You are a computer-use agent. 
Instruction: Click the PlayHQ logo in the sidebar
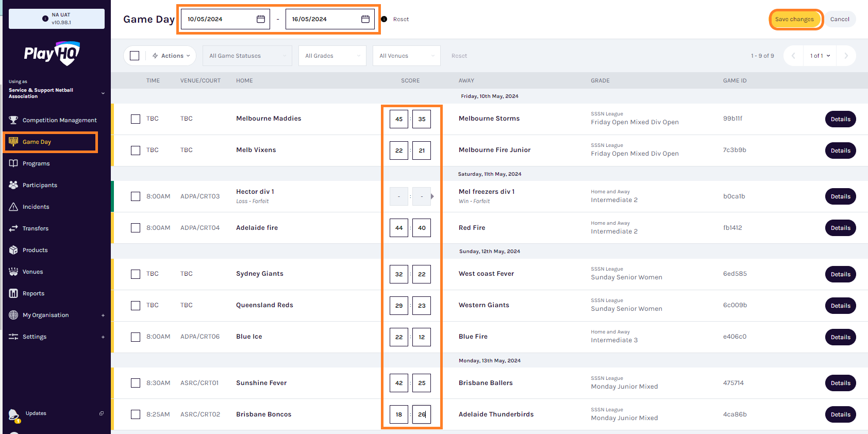click(x=52, y=53)
